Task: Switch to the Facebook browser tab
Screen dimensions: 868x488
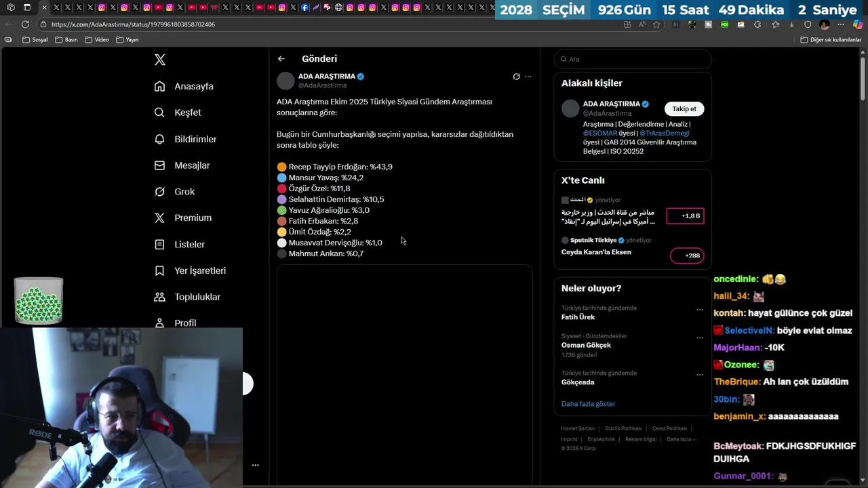Action: [304, 7]
